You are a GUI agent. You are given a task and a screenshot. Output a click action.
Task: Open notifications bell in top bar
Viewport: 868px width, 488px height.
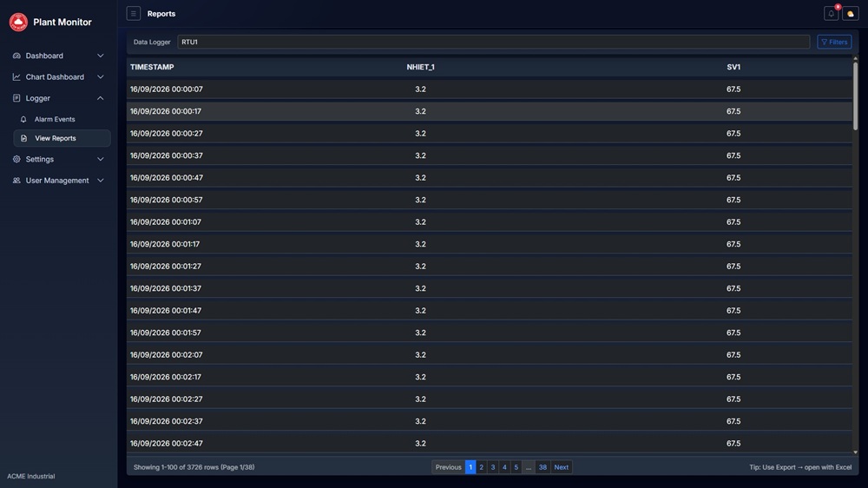coord(831,13)
